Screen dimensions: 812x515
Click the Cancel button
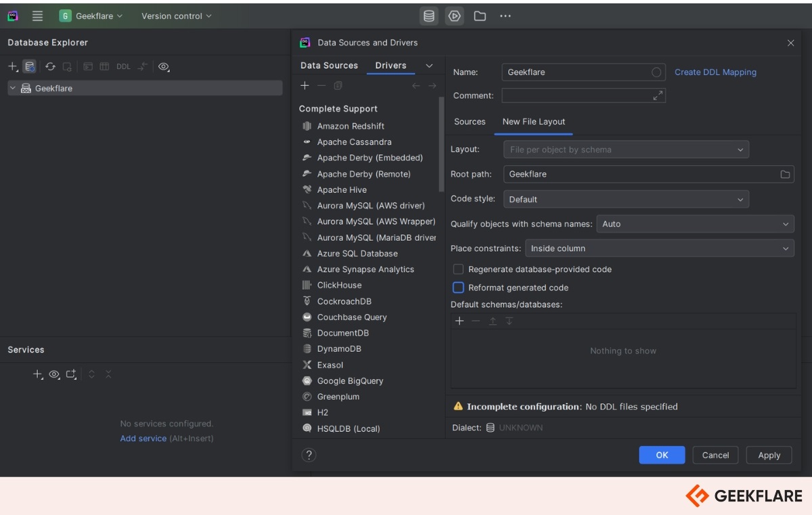click(x=715, y=455)
